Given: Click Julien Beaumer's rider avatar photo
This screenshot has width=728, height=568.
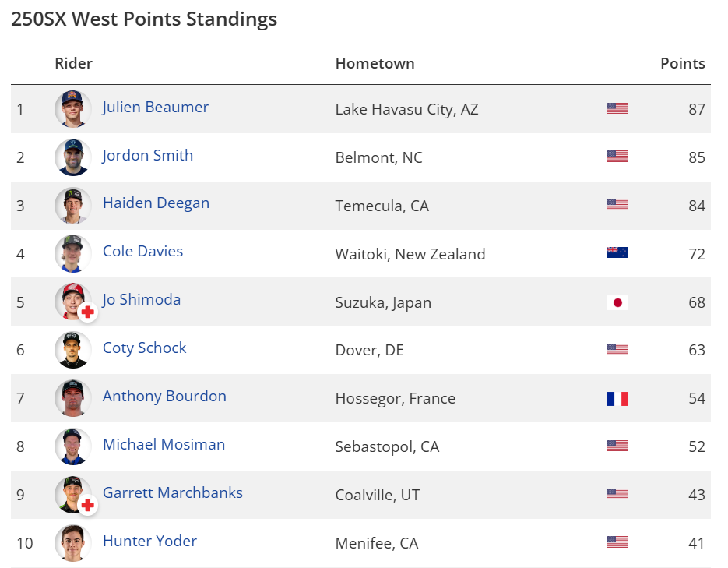Looking at the screenshot, I should pyautogui.click(x=73, y=108).
